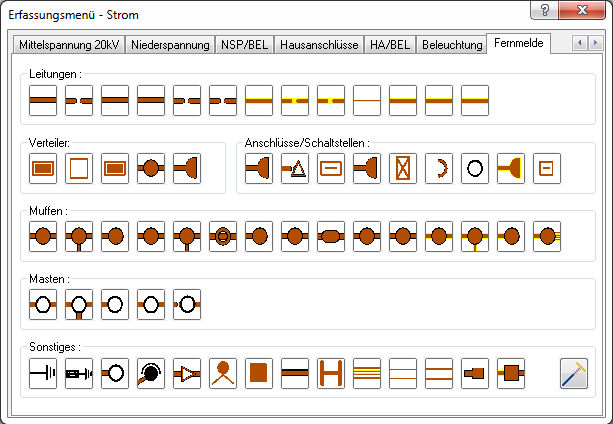
Task: Choose the triangle connection symbol in Anschlüsse
Action: 295,169
